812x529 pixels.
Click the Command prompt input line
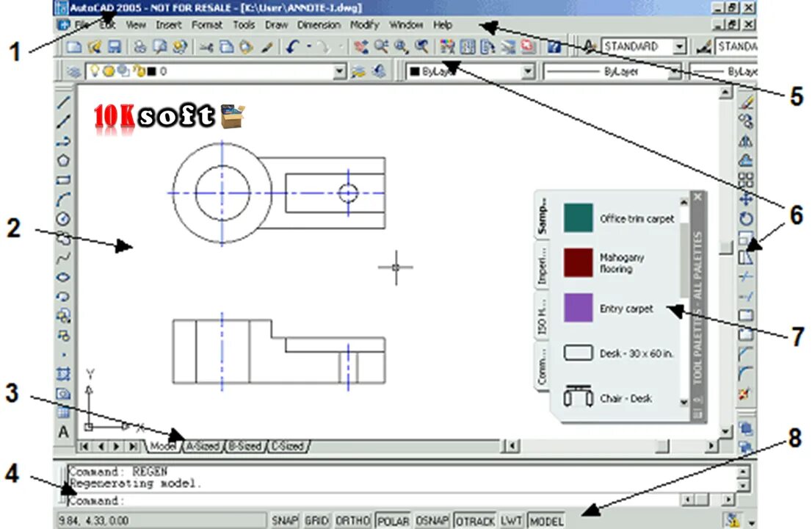[x=373, y=500]
